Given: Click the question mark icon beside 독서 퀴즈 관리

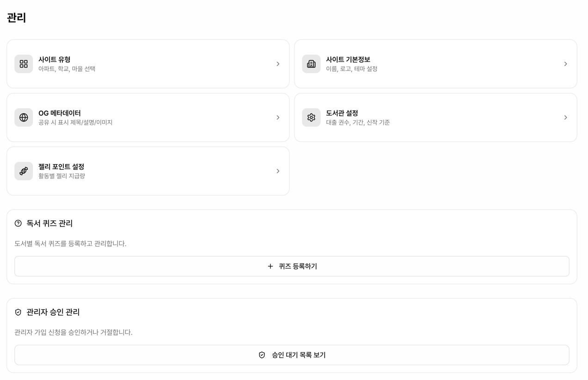Looking at the screenshot, I should (x=18, y=223).
